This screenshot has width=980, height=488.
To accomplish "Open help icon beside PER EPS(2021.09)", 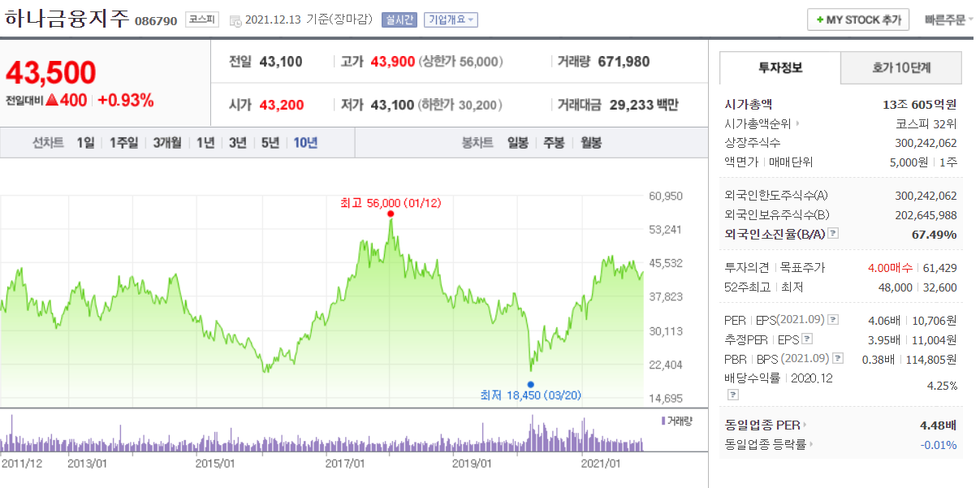I will pos(833,320).
